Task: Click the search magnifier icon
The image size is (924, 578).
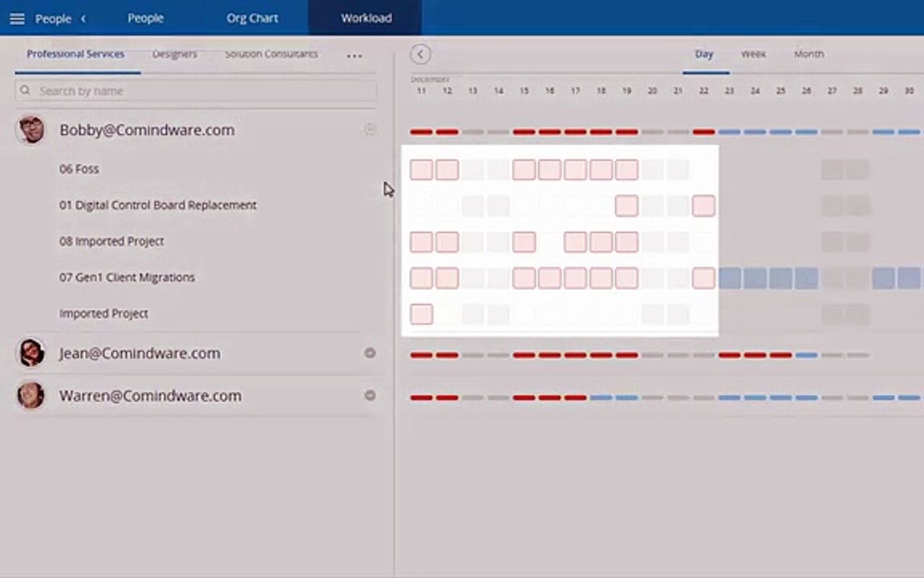Action: pyautogui.click(x=26, y=90)
